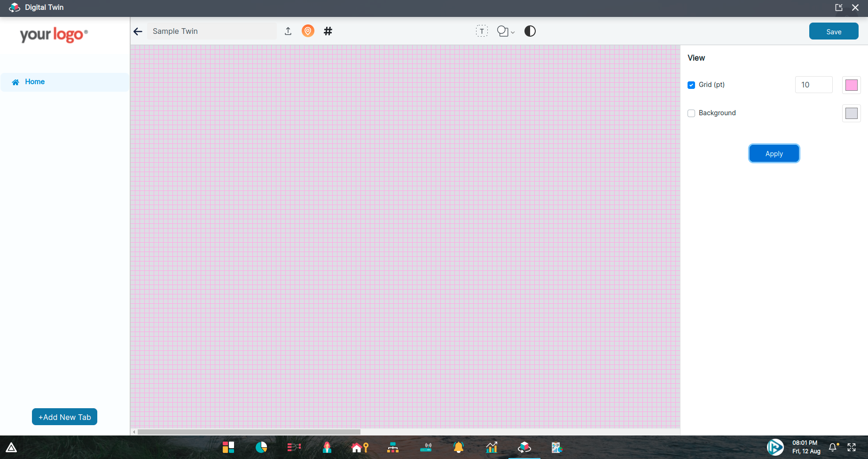Expand the system tray notification dropdown
This screenshot has width=868, height=459.
coord(833,447)
